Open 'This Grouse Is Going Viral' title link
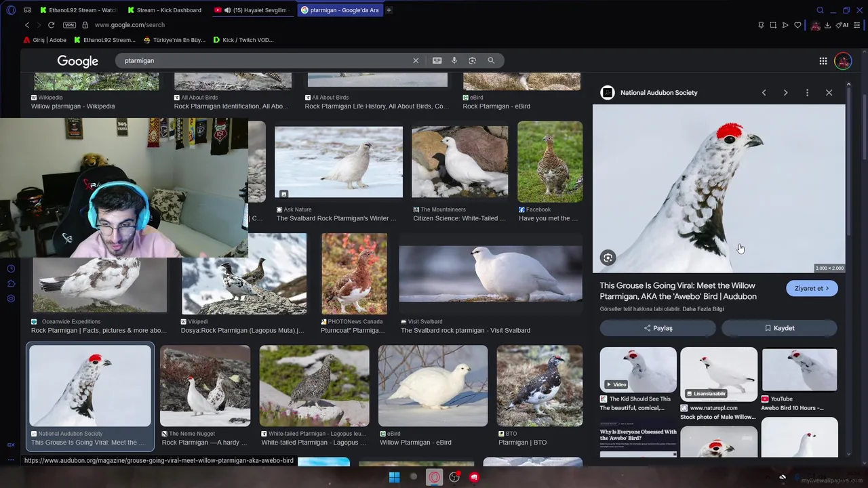Screen dimensions: 868x488 pyautogui.click(x=678, y=291)
